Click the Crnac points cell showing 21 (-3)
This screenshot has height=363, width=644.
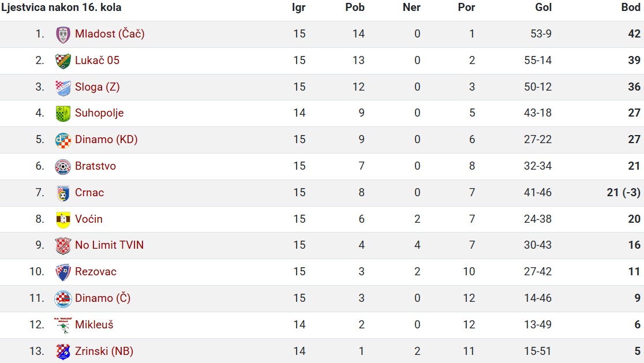623,193
